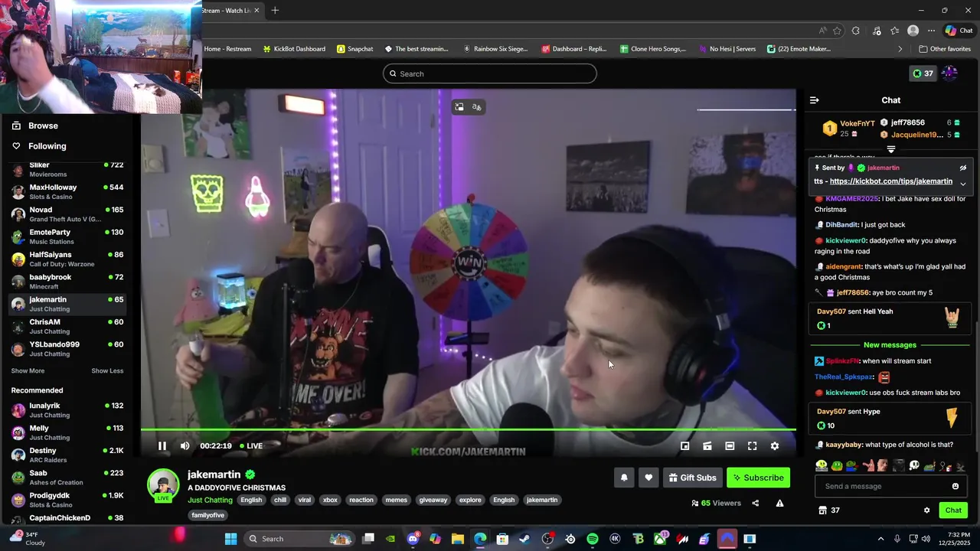Click the xbox tag
The height and width of the screenshot is (551, 980).
click(330, 500)
